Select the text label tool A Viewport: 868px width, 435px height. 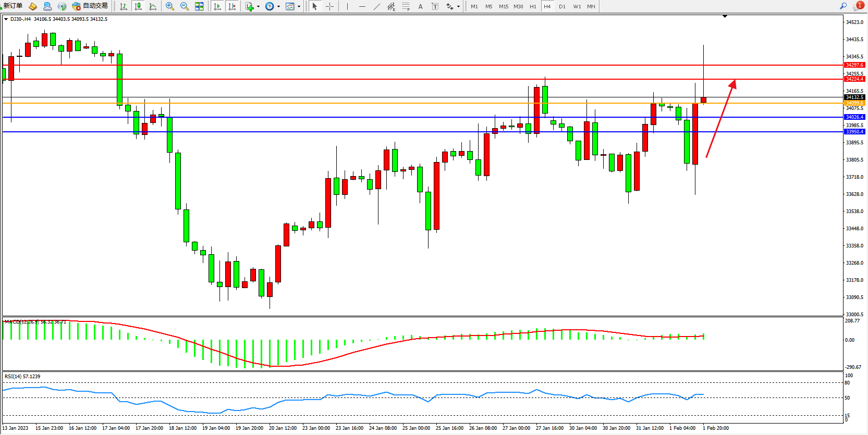pyautogui.click(x=421, y=6)
